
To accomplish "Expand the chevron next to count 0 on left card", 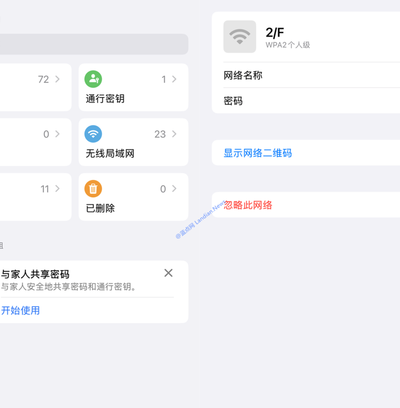I will click(x=57, y=134).
